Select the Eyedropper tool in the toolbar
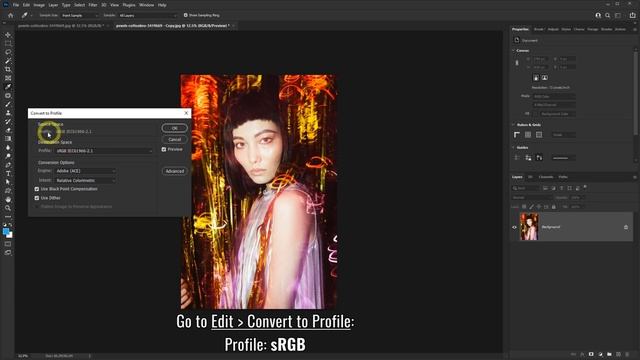 point(8,87)
